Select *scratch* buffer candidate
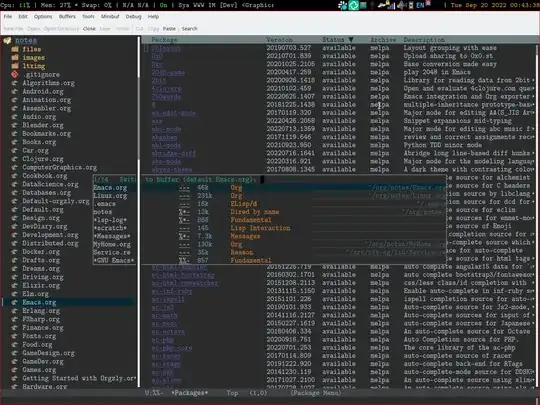 [x=110, y=228]
